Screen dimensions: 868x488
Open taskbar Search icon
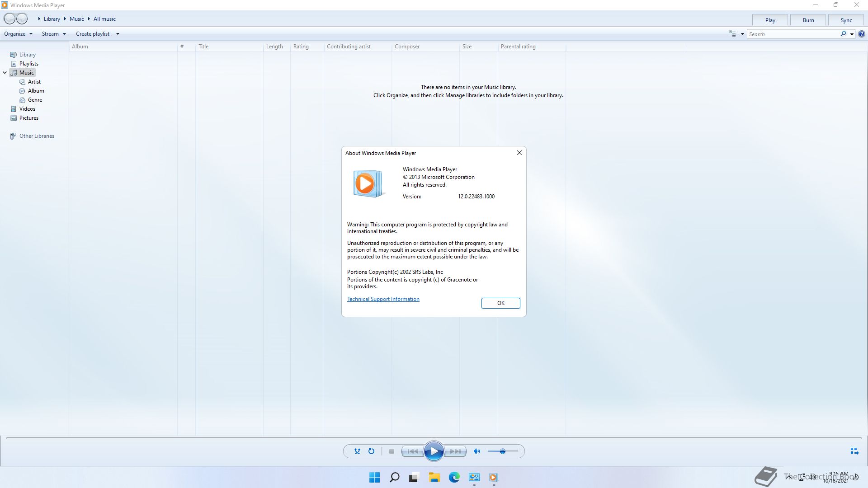[394, 478]
